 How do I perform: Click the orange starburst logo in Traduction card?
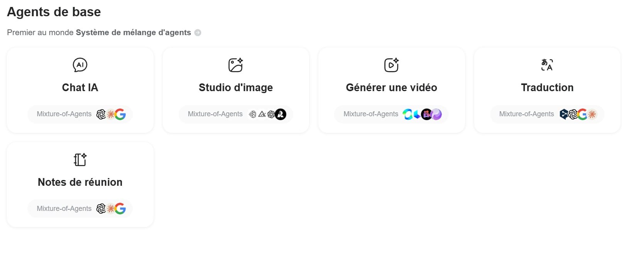592,114
